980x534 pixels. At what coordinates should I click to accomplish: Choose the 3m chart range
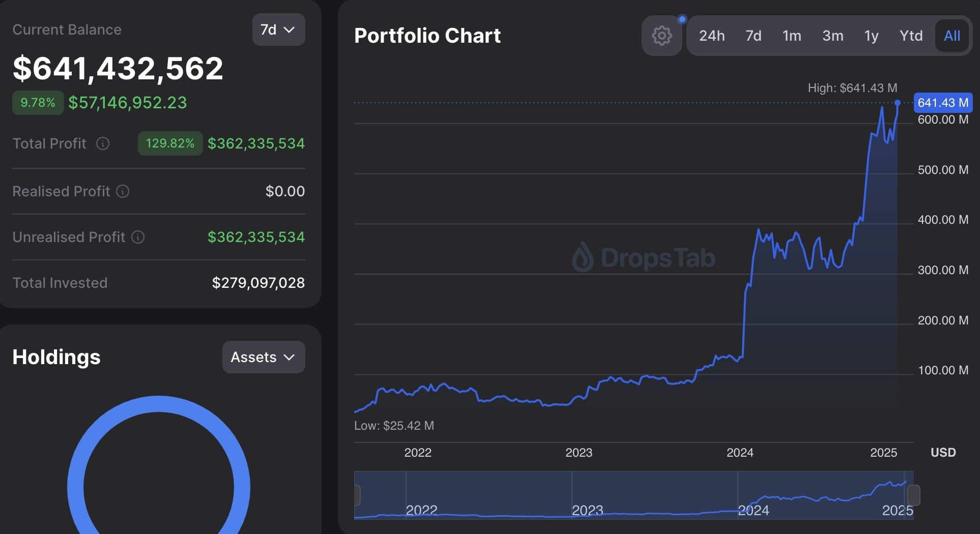(x=832, y=36)
